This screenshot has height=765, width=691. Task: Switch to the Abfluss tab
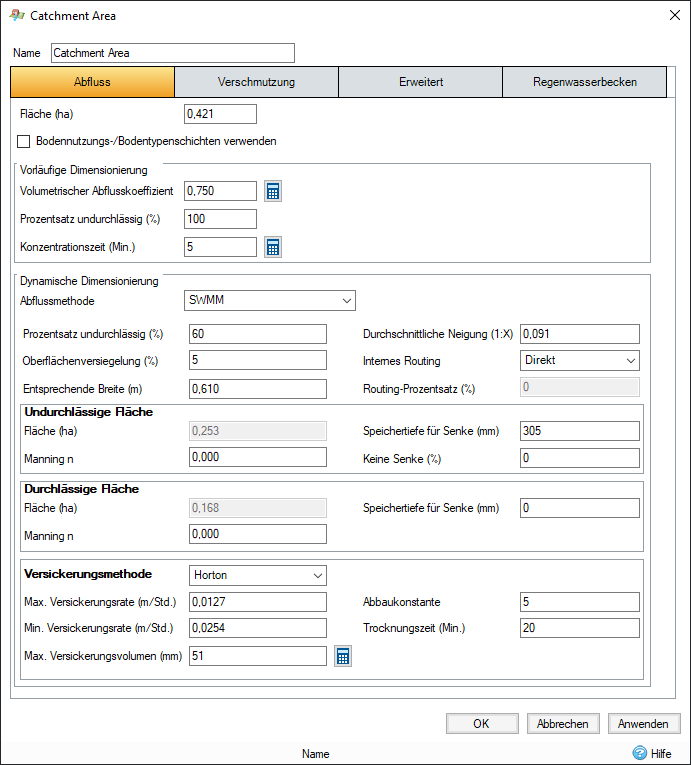coord(92,82)
